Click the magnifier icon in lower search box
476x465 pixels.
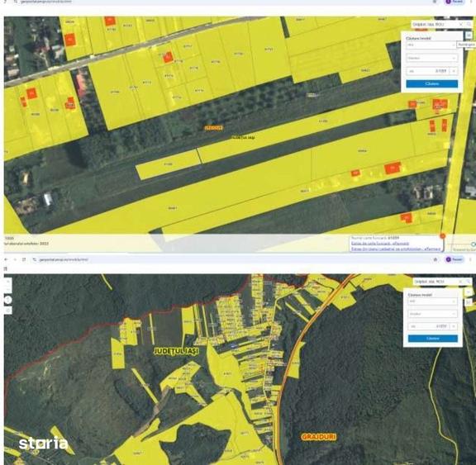(x=469, y=282)
